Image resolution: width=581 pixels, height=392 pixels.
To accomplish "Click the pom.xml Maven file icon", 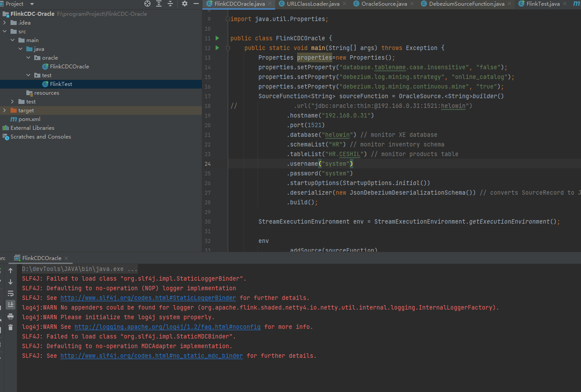I will pos(14,119).
